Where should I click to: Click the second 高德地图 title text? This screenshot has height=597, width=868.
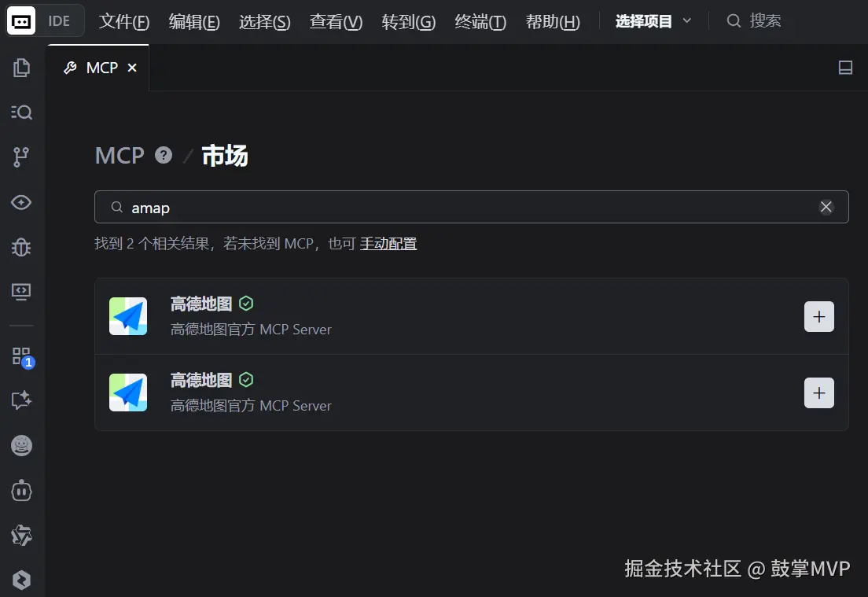click(x=201, y=380)
